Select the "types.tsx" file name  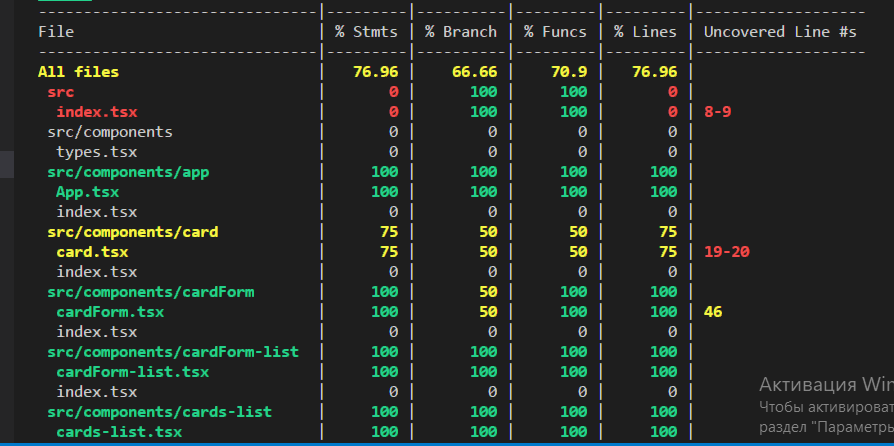click(x=97, y=152)
